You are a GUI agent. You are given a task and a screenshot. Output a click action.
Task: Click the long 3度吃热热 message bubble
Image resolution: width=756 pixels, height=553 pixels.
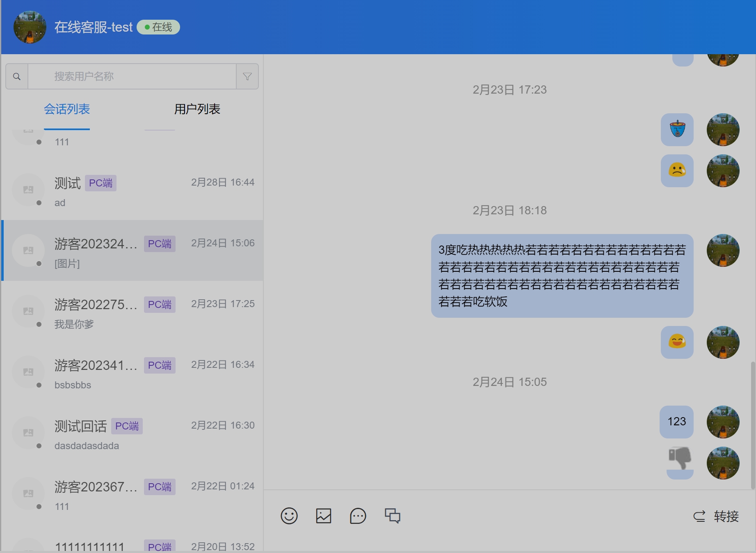(x=562, y=276)
